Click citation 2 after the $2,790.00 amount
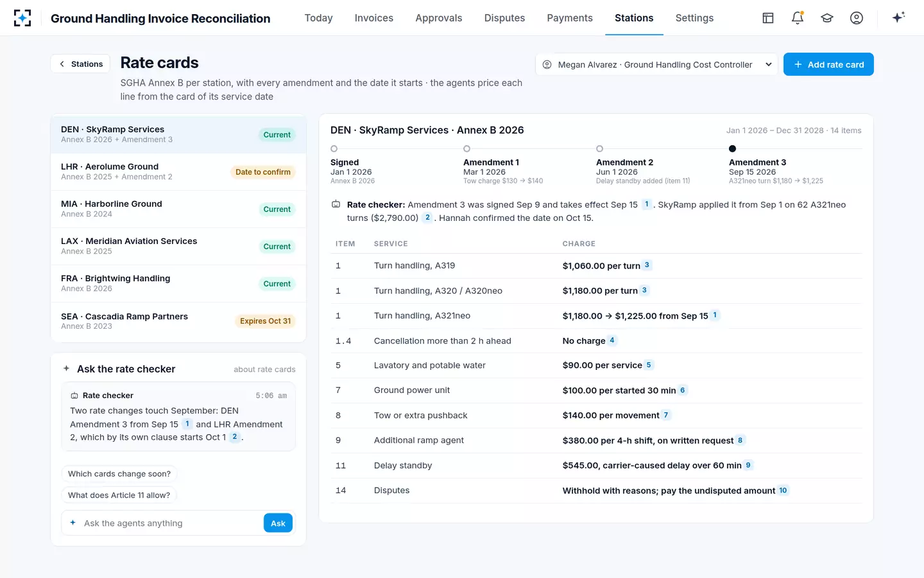 [427, 218]
